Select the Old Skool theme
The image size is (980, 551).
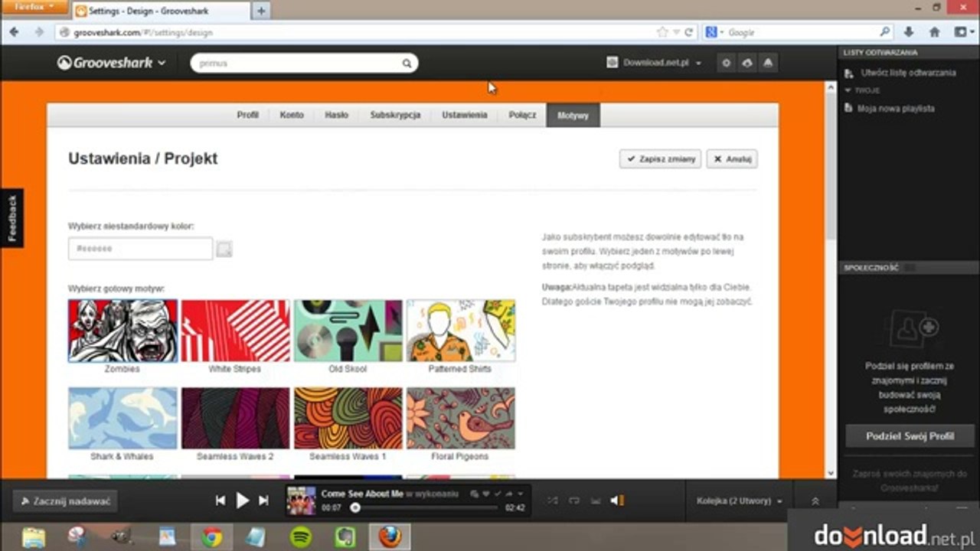[x=348, y=331]
